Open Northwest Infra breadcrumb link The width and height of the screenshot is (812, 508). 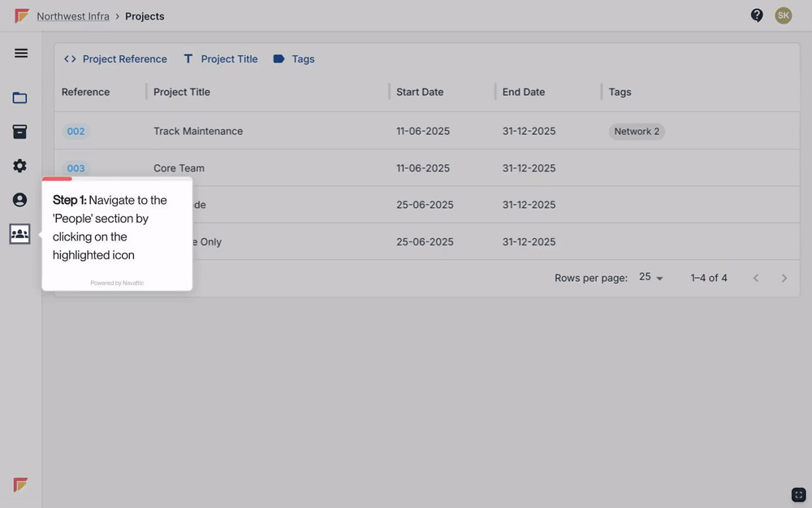click(x=73, y=16)
